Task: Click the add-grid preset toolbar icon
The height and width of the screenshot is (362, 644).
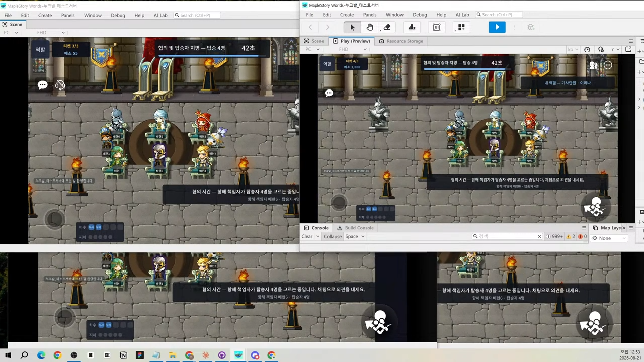Action: tap(461, 27)
